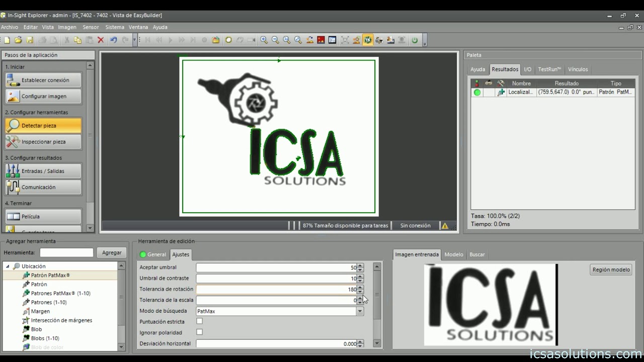Click the highlighted gear toolbar icon
The width and height of the screenshot is (644, 362).
[368, 40]
